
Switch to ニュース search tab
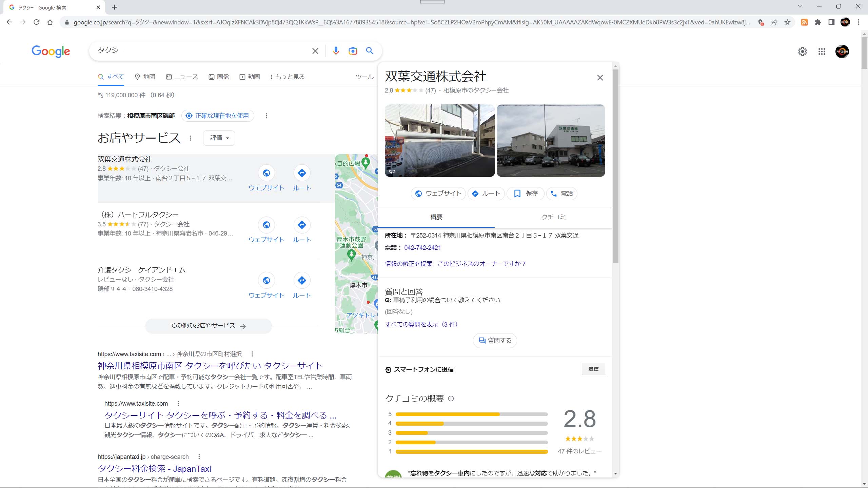182,77
